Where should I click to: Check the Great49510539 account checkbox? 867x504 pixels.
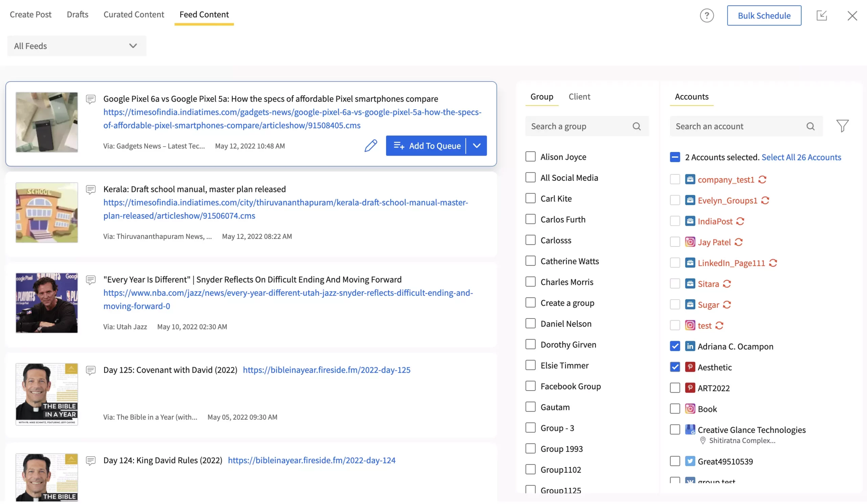tap(675, 461)
